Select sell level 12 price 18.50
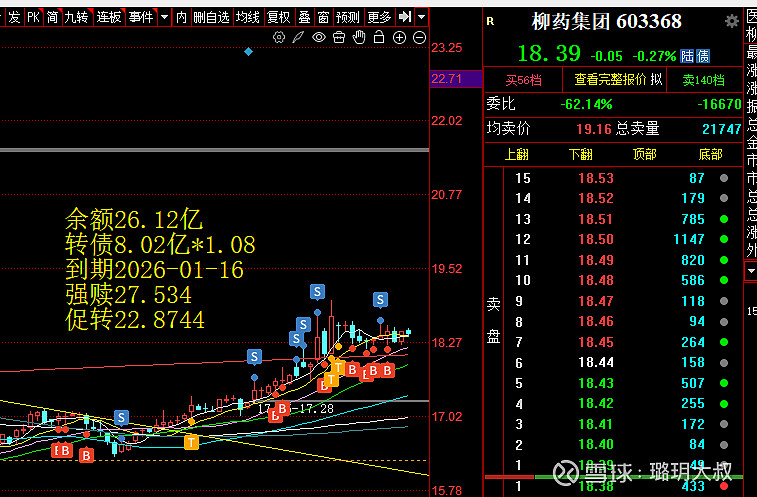The width and height of the screenshot is (757, 497). pyautogui.click(x=596, y=239)
